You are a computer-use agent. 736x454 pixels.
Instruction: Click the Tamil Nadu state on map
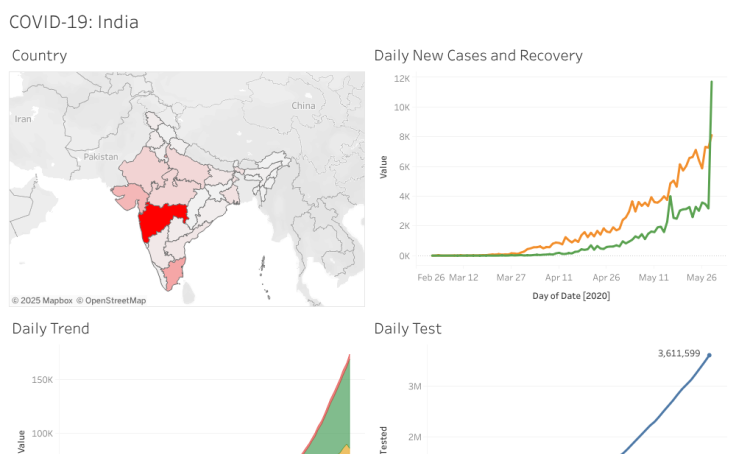click(175, 271)
